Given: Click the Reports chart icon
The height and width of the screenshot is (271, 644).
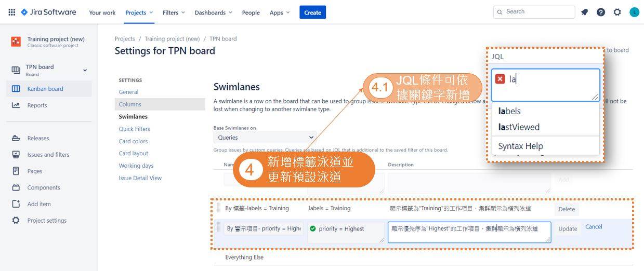Looking at the screenshot, I should 16,105.
